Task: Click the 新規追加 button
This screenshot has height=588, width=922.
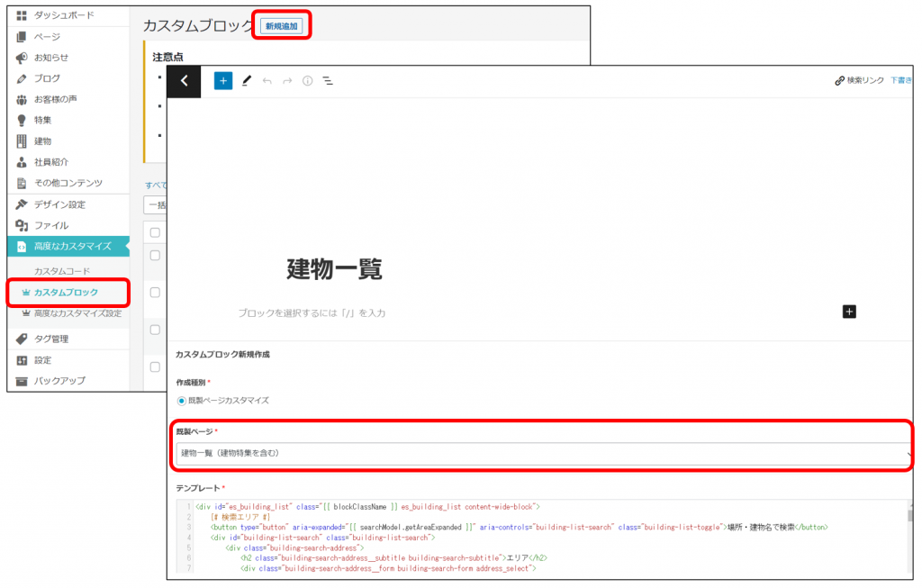Action: [x=282, y=26]
